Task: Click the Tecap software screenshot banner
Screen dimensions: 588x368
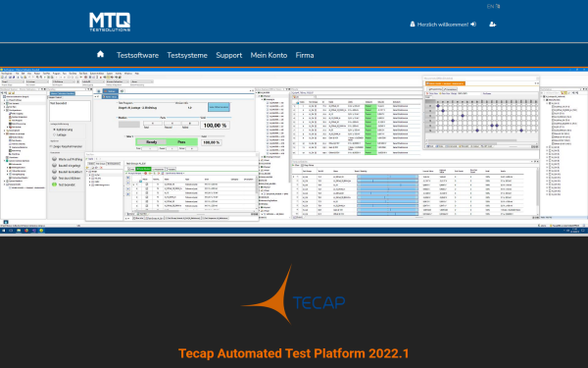Action: click(294, 151)
